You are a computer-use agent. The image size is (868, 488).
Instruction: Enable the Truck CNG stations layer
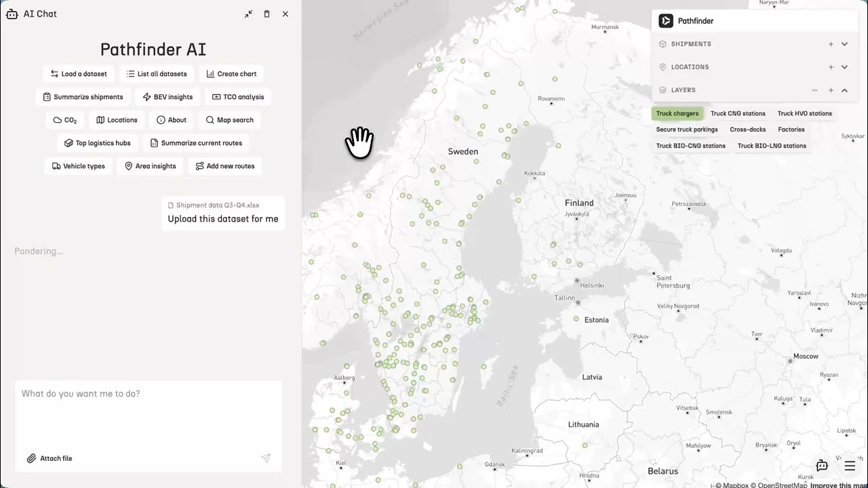coord(738,113)
